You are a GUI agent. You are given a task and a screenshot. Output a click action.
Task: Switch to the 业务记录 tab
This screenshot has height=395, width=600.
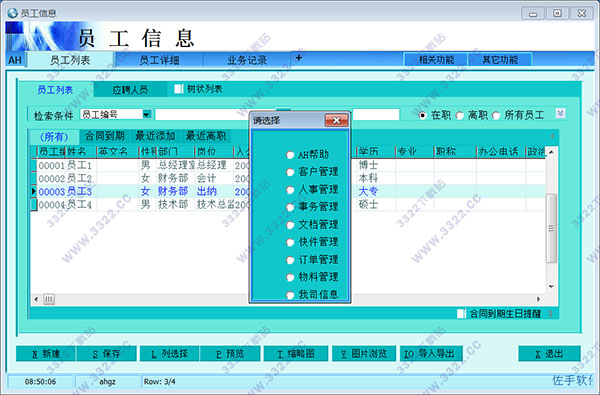247,60
